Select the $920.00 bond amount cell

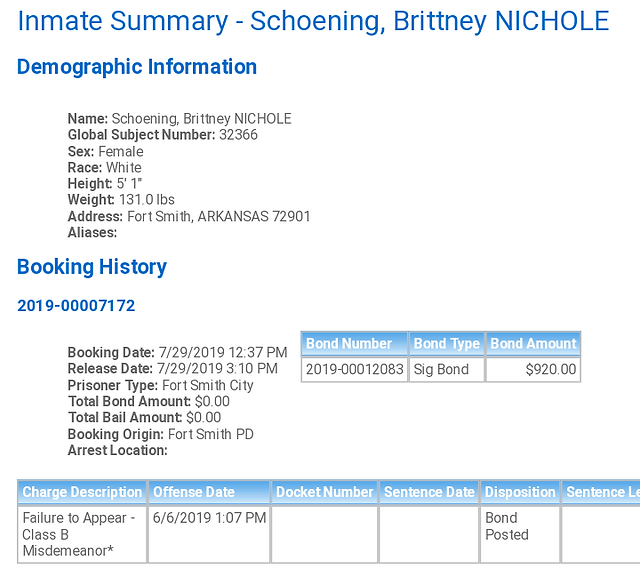click(533, 369)
